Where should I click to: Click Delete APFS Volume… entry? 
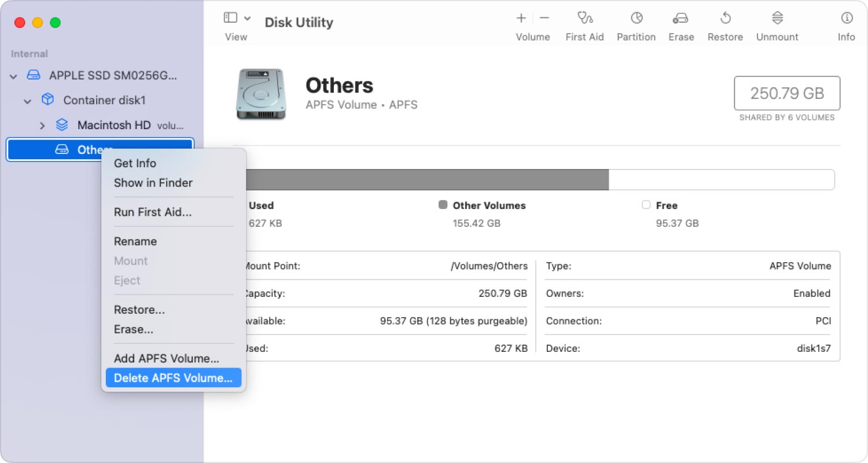tap(174, 378)
